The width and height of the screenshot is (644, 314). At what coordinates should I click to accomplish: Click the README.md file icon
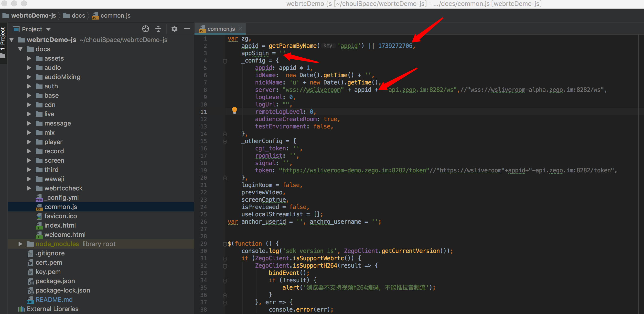click(30, 300)
